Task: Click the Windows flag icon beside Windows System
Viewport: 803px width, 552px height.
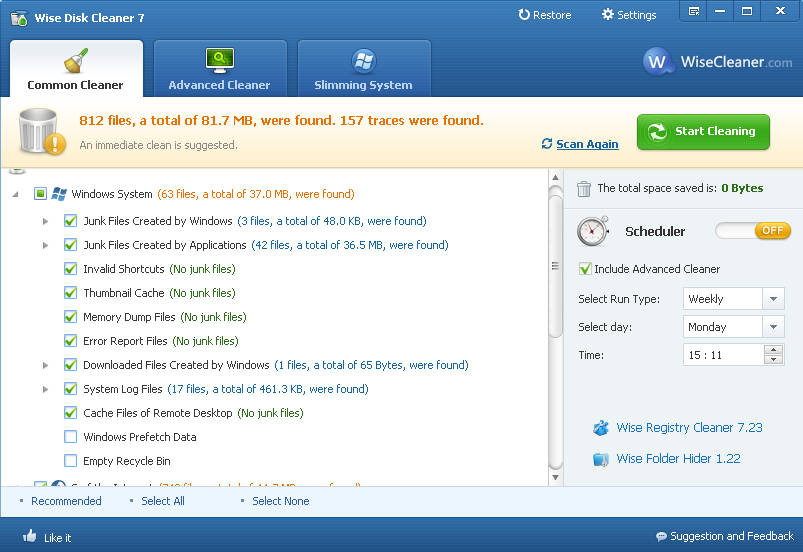Action: [x=59, y=194]
